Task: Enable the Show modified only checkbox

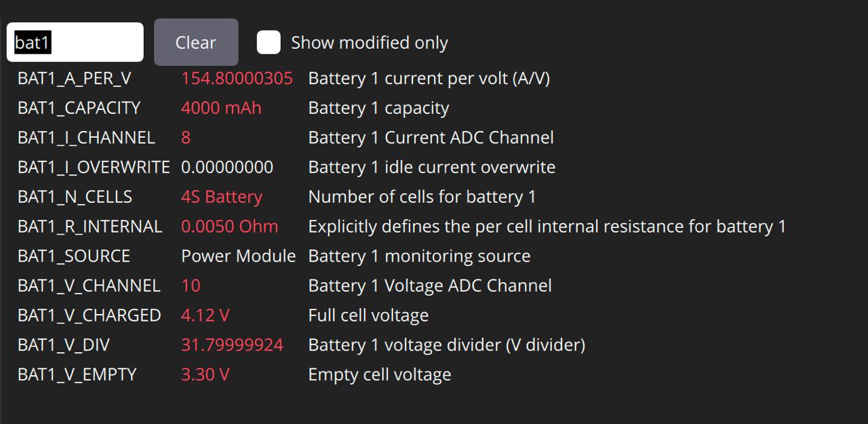Action: click(269, 43)
